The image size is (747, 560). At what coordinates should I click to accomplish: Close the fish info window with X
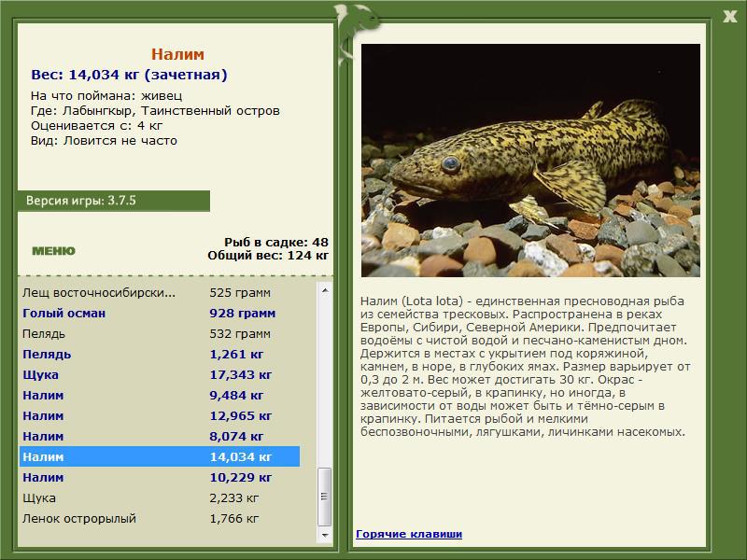(729, 17)
